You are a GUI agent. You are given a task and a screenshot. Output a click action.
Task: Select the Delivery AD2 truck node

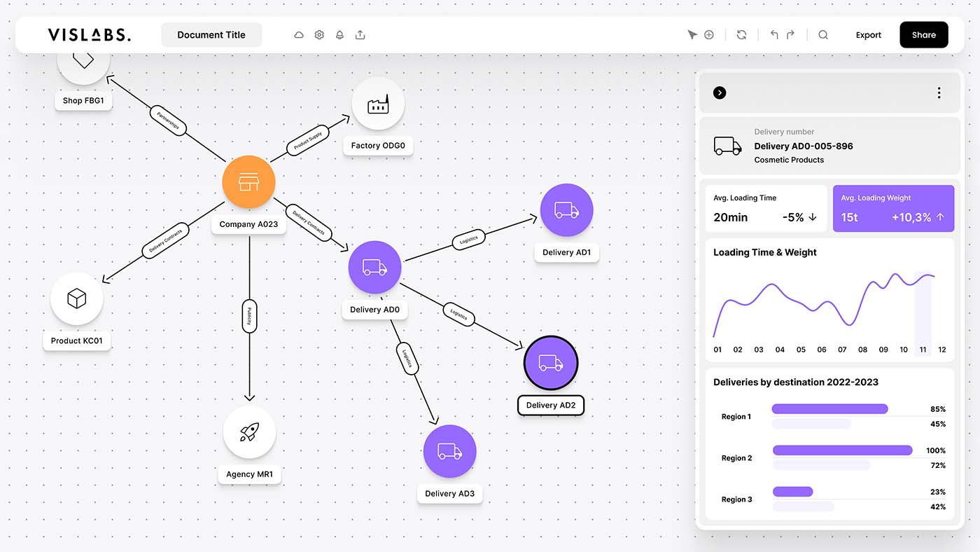coord(551,363)
